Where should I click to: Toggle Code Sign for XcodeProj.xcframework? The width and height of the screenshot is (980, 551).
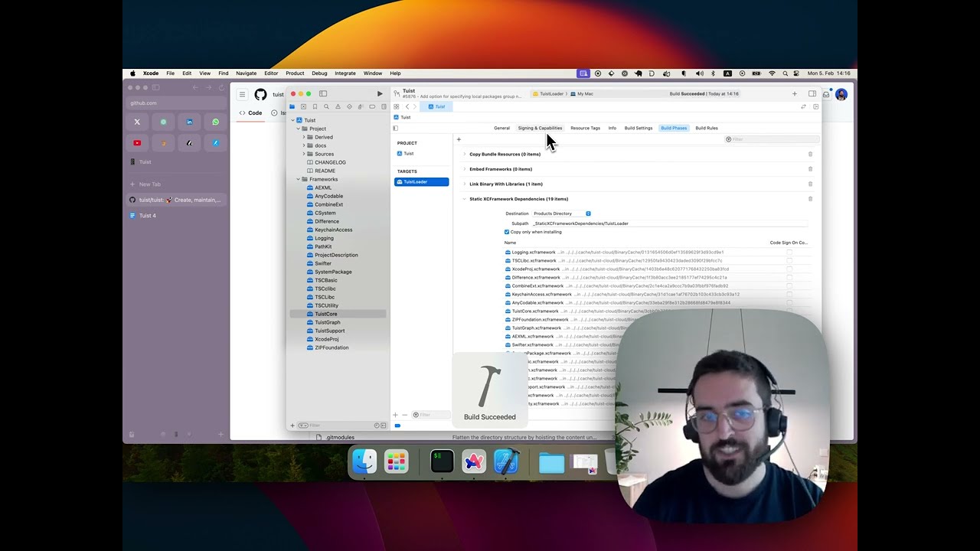(x=789, y=269)
